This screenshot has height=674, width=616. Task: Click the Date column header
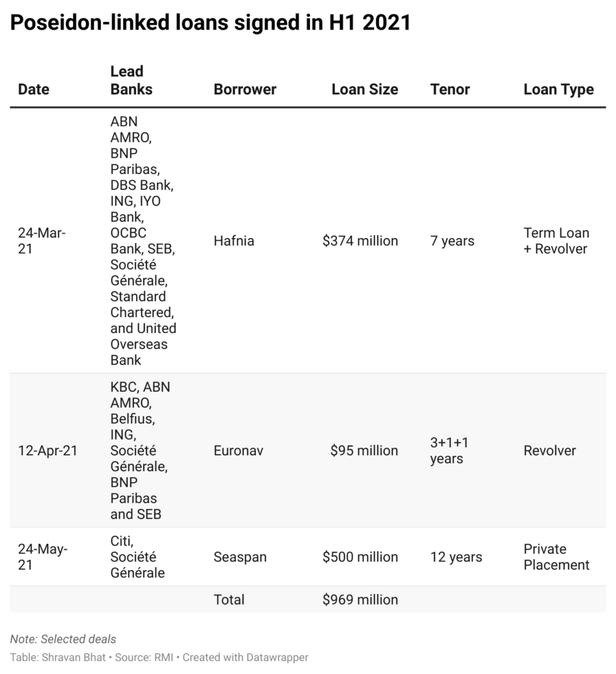(33, 89)
